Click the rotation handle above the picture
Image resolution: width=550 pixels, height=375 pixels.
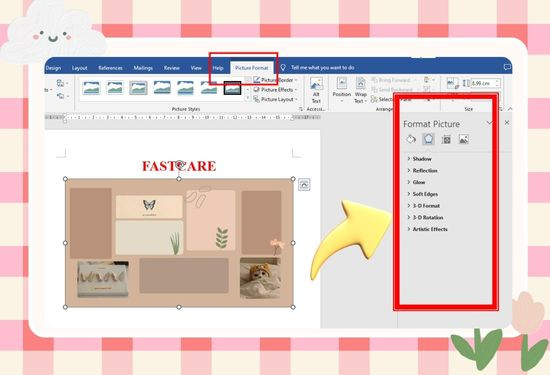(180, 164)
